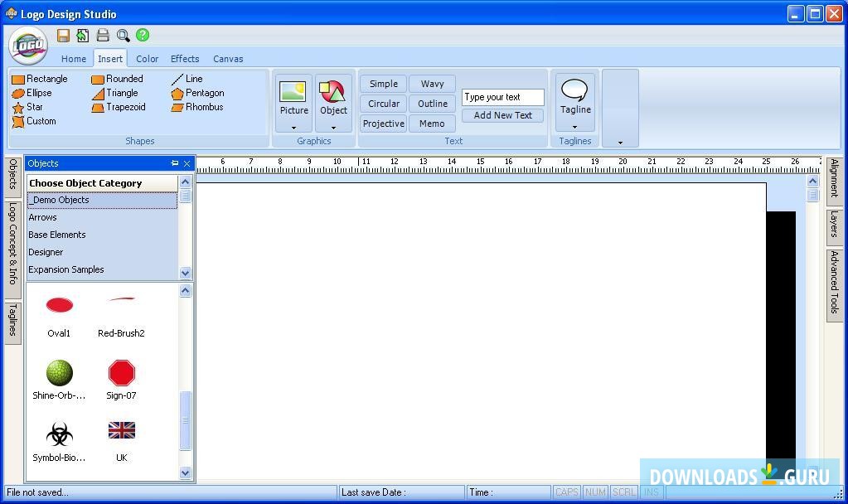Image resolution: width=848 pixels, height=504 pixels.
Task: Insert an Ellipse shape
Action: [31, 93]
